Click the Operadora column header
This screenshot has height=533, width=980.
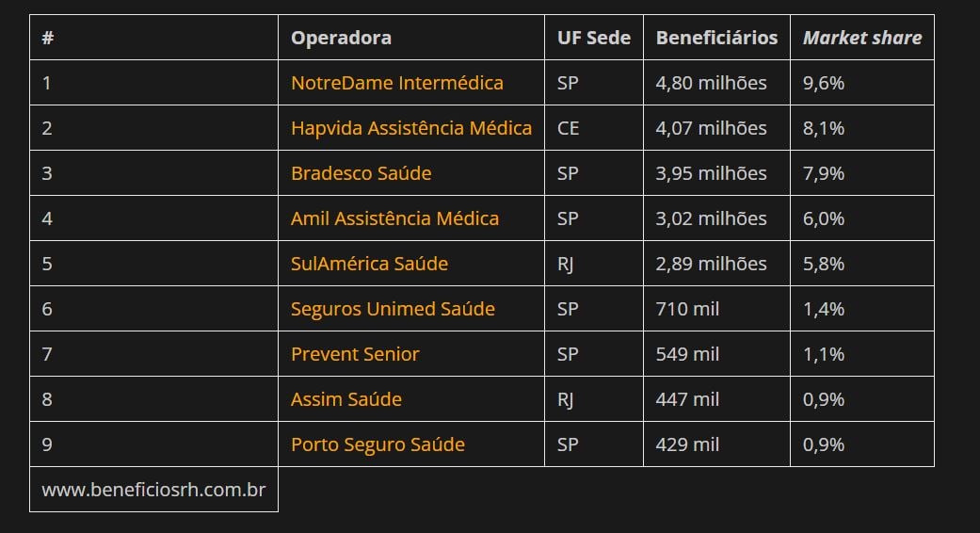[x=341, y=38]
